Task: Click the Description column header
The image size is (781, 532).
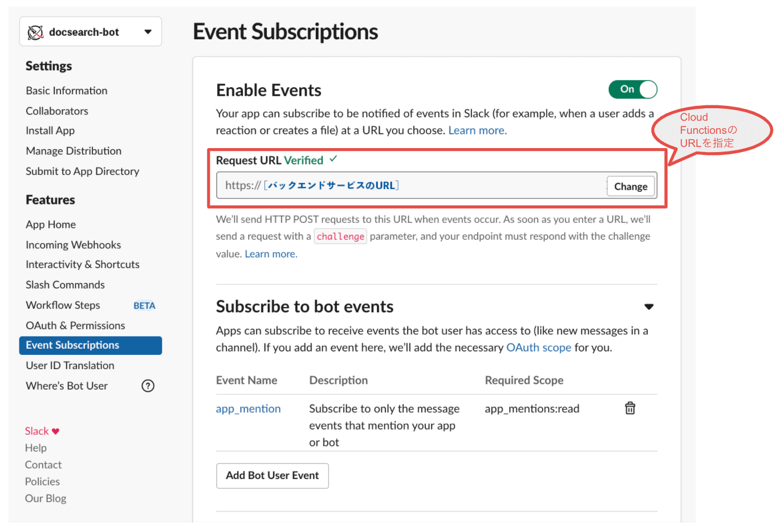Action: (339, 380)
